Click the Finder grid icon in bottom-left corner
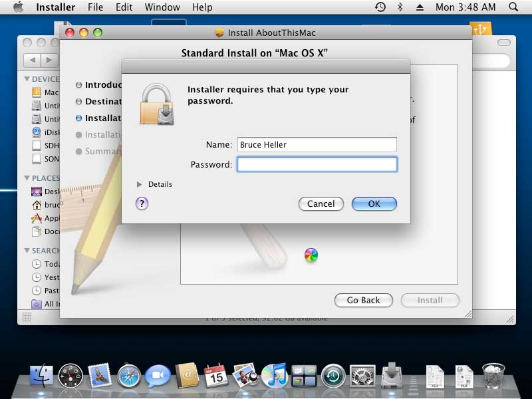532x399 pixels. (x=27, y=317)
